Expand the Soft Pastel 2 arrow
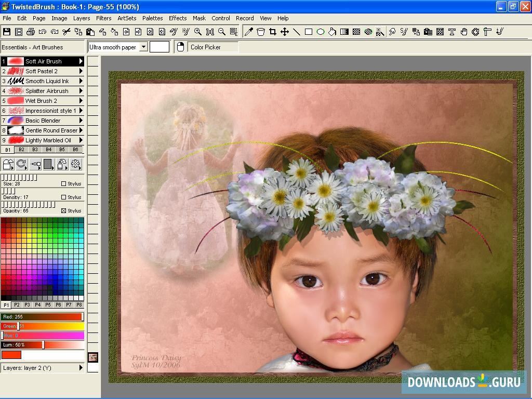This screenshot has width=532, height=399. 81,71
